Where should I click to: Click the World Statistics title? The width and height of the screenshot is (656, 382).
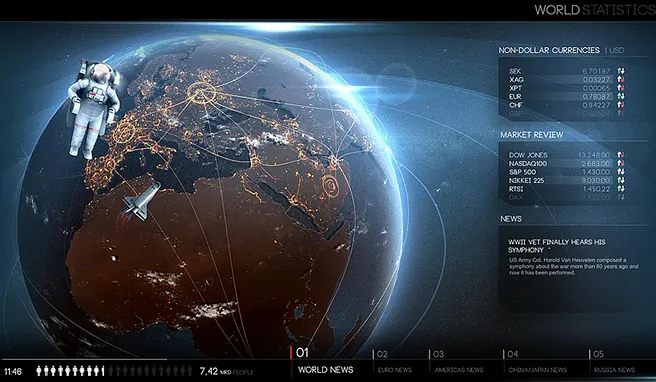(x=595, y=10)
